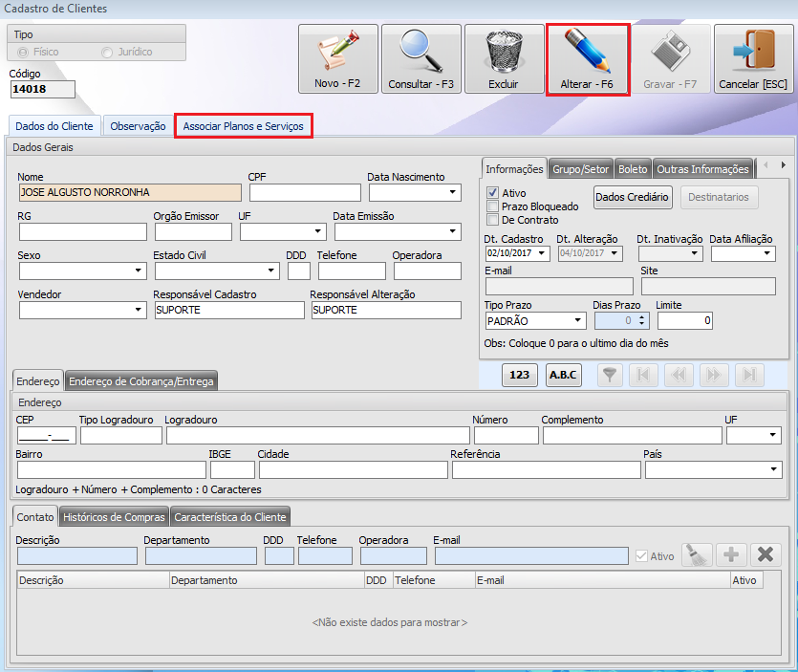Open Históricos de Compras tab
This screenshot has height=672, width=798.
click(114, 517)
